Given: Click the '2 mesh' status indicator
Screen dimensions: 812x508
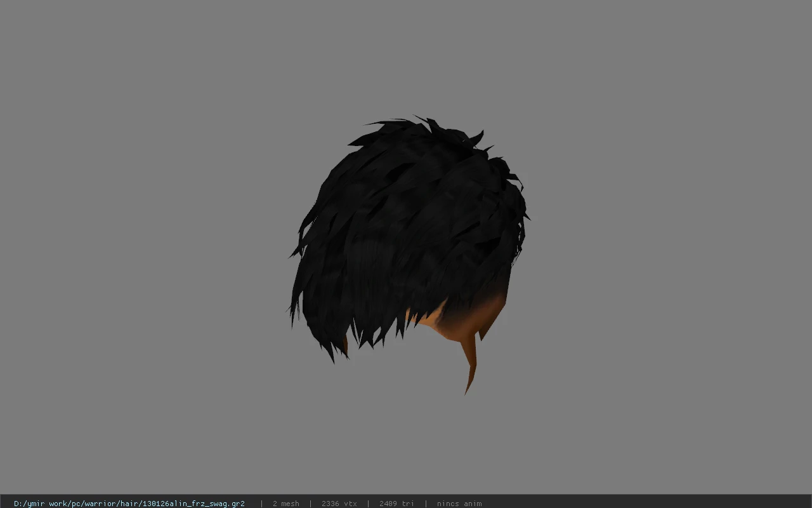Looking at the screenshot, I should (x=285, y=504).
